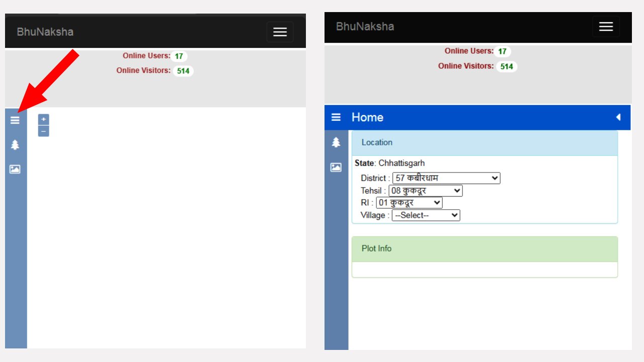Viewport: 644px width, 362px height.
Task: Click the Plot Info panel header
Action: tap(484, 249)
